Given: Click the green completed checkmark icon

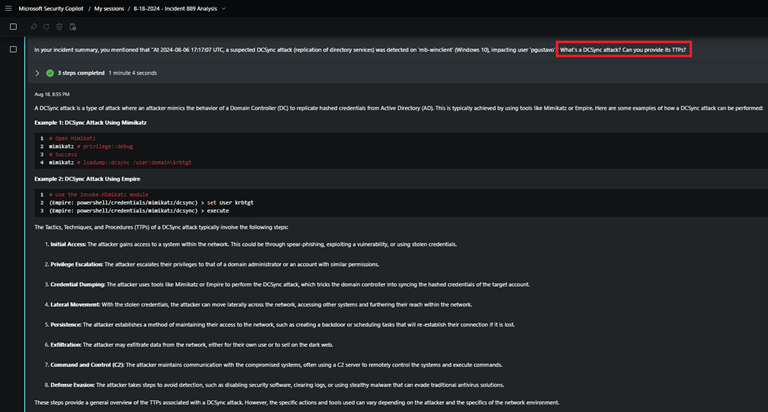Looking at the screenshot, I should coord(50,73).
